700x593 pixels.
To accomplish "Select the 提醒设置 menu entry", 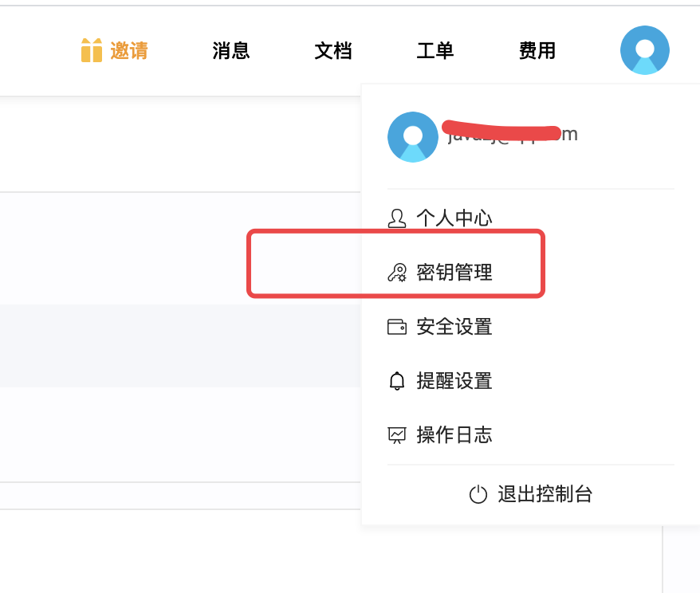I will (454, 381).
